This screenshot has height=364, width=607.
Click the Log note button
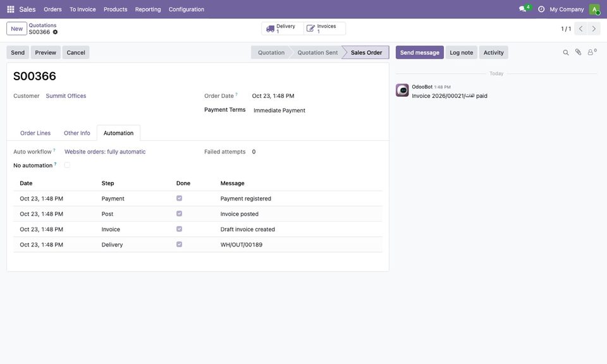[462, 52]
